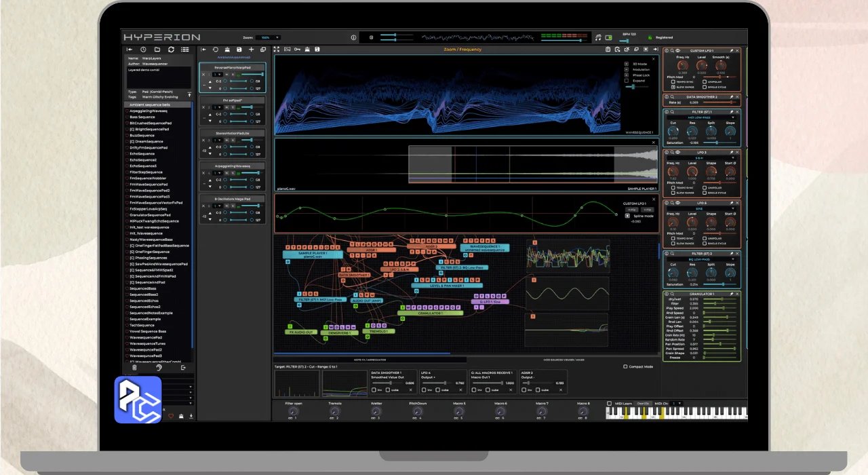
Task: Check the MIDI Learn checkbox
Action: tap(609, 404)
